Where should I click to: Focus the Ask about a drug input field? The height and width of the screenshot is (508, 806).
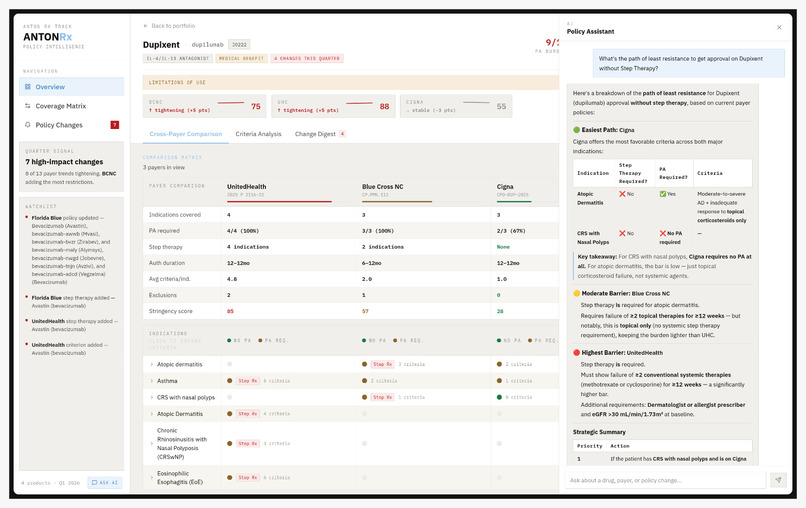[x=665, y=480]
